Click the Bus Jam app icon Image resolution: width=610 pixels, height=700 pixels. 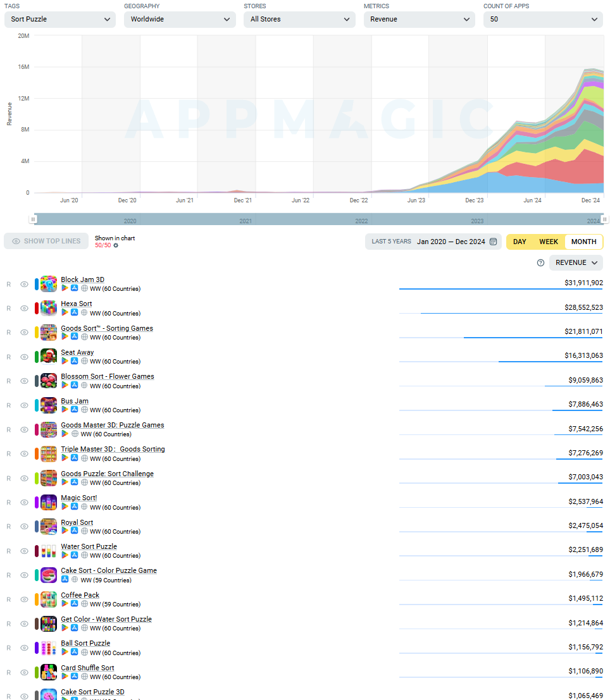(x=49, y=405)
